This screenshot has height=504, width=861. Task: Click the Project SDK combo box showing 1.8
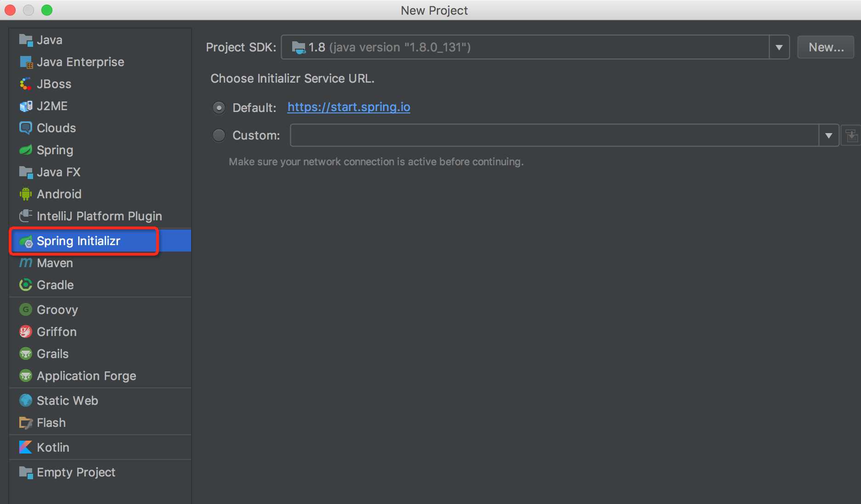pos(535,47)
